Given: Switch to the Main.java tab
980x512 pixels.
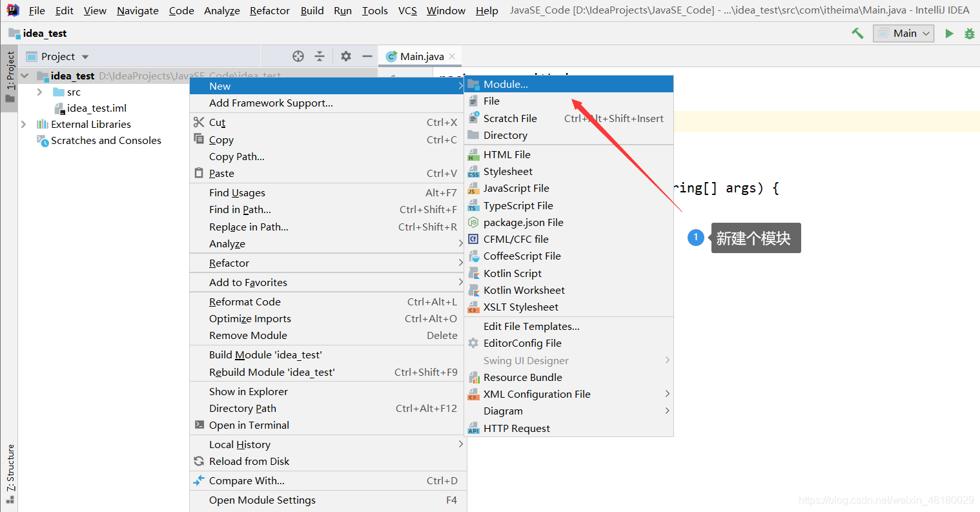Looking at the screenshot, I should pos(420,56).
